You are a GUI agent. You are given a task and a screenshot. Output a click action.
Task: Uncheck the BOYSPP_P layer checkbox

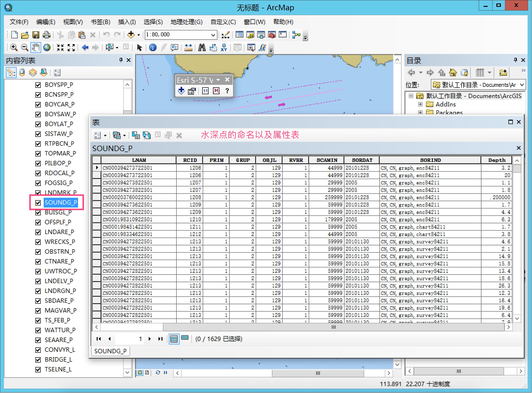tap(38, 85)
